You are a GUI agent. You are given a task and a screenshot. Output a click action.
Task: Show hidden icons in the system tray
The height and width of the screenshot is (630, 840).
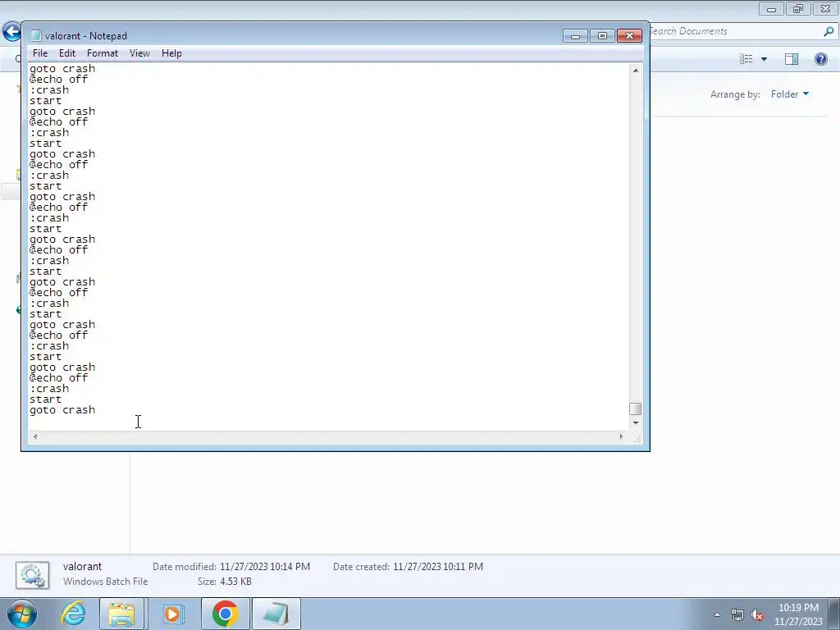click(717, 615)
